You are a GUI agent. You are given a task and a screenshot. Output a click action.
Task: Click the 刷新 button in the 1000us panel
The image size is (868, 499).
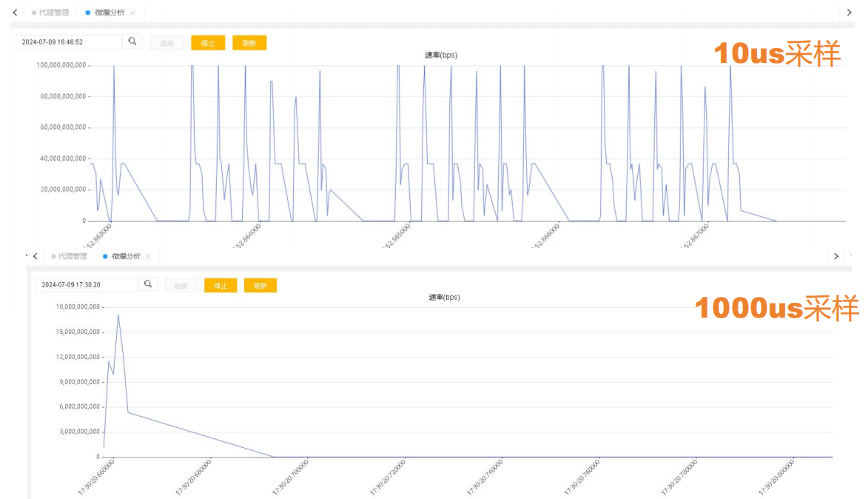pyautogui.click(x=260, y=285)
